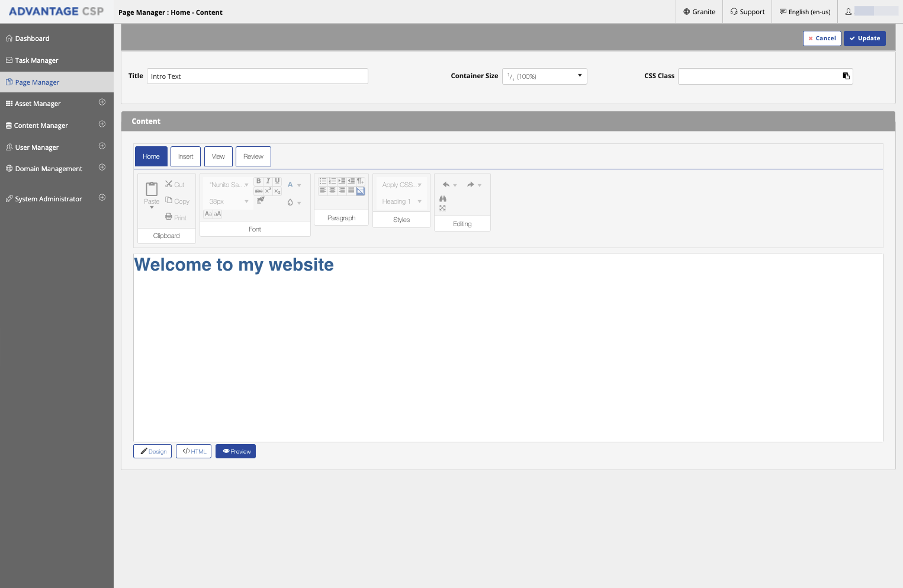Switch to the Review ribbon tab
Screen dimensions: 903x588
point(253,156)
